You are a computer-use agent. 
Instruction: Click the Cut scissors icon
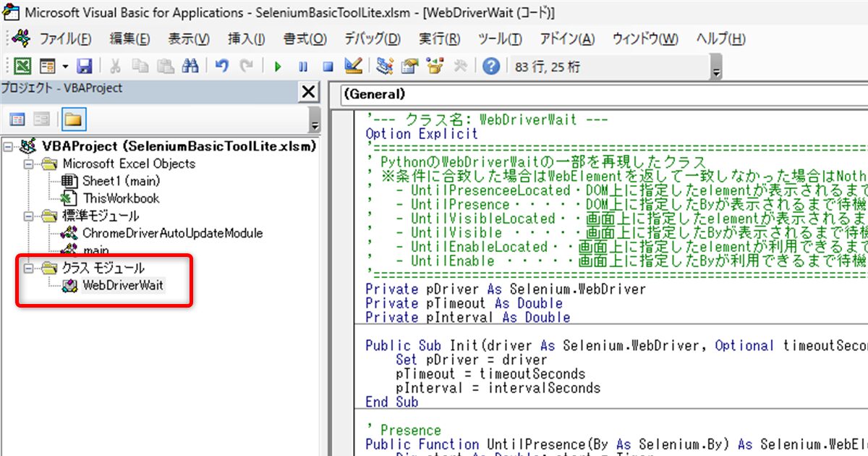(x=115, y=67)
